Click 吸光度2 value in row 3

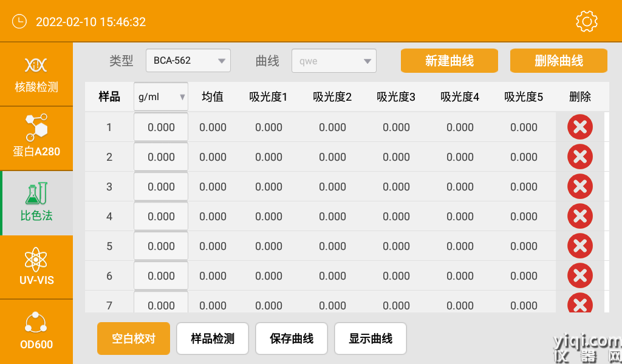click(332, 187)
